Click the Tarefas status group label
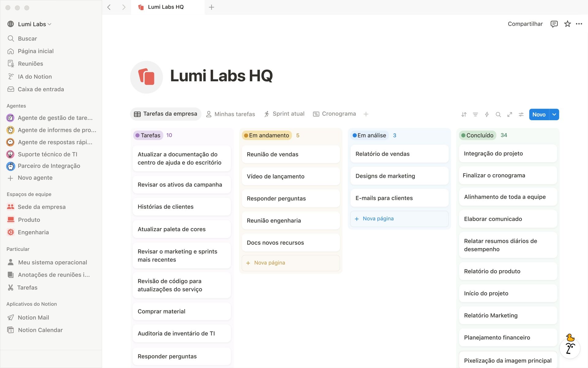Viewport: 588px width, 368px height. 148,135
